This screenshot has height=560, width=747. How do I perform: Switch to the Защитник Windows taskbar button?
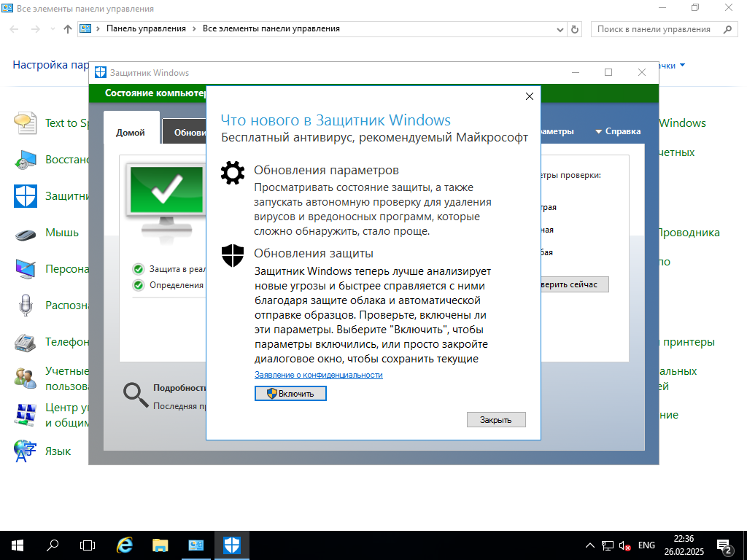coord(232,545)
